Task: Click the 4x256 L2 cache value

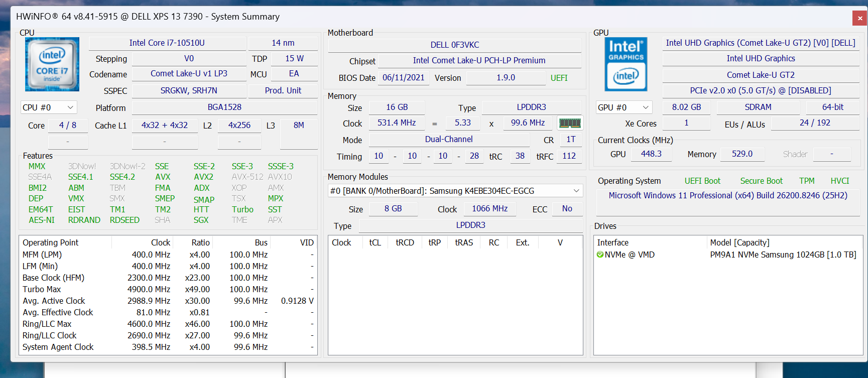Action: pyautogui.click(x=239, y=125)
